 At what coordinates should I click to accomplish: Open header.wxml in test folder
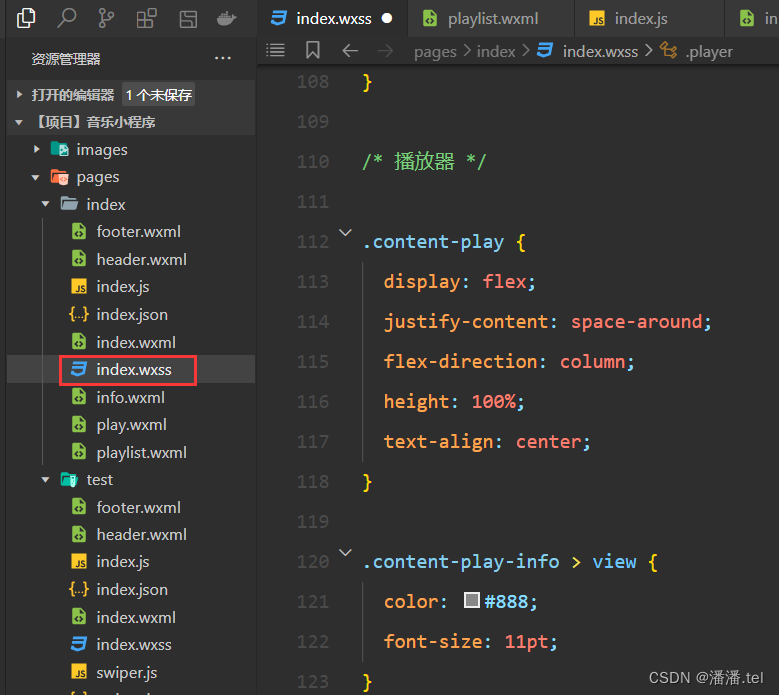129,535
